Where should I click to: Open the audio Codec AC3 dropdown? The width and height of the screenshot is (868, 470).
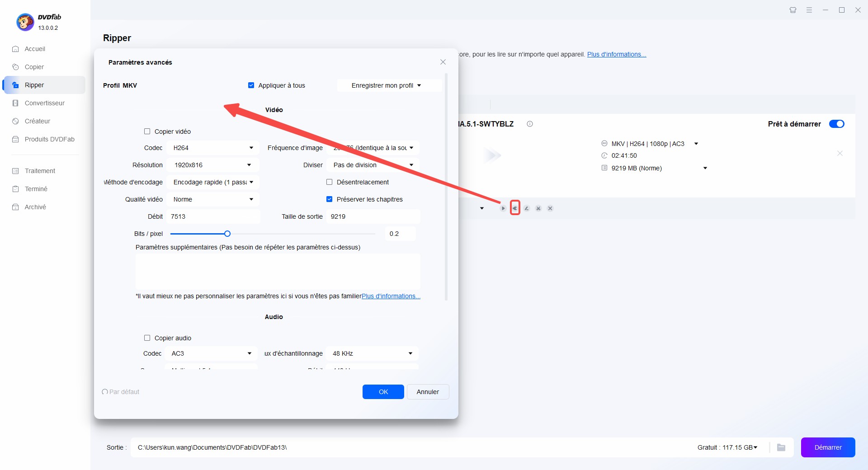pos(211,353)
